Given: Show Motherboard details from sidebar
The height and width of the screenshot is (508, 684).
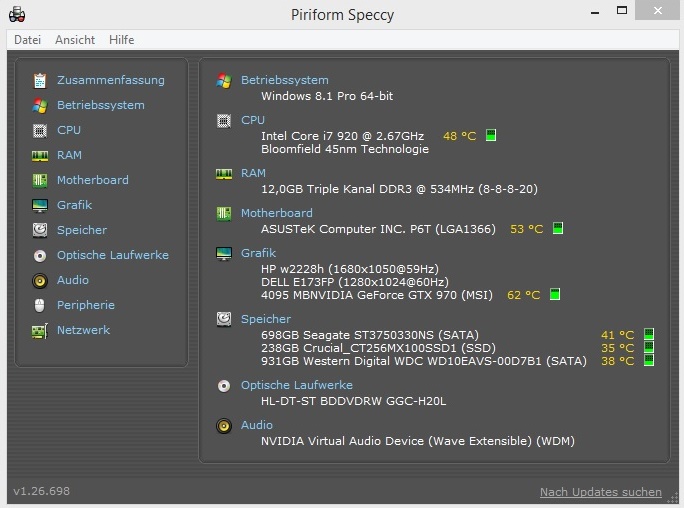Looking at the screenshot, I should 93,180.
